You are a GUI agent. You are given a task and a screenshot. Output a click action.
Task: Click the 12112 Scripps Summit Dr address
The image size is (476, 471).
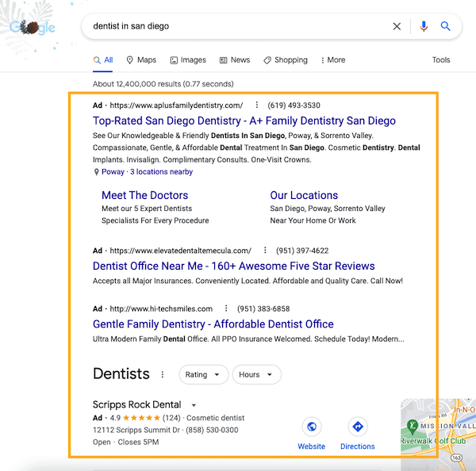coord(136,430)
